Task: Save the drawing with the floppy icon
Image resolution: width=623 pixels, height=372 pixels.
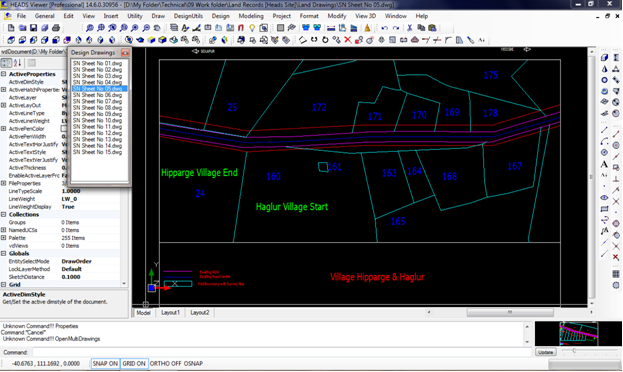Action: 34,28
